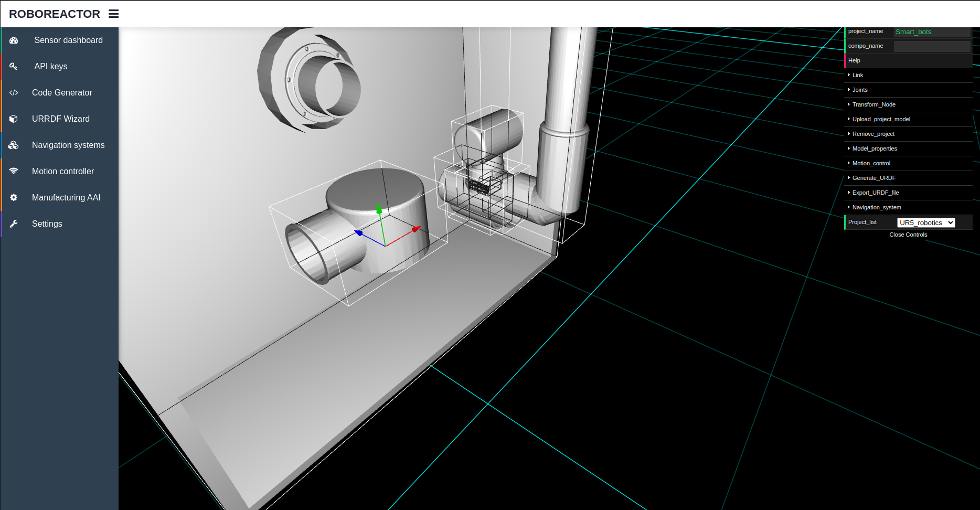Edit the project_name field Smart_bots
980x510 pixels.
932,32
